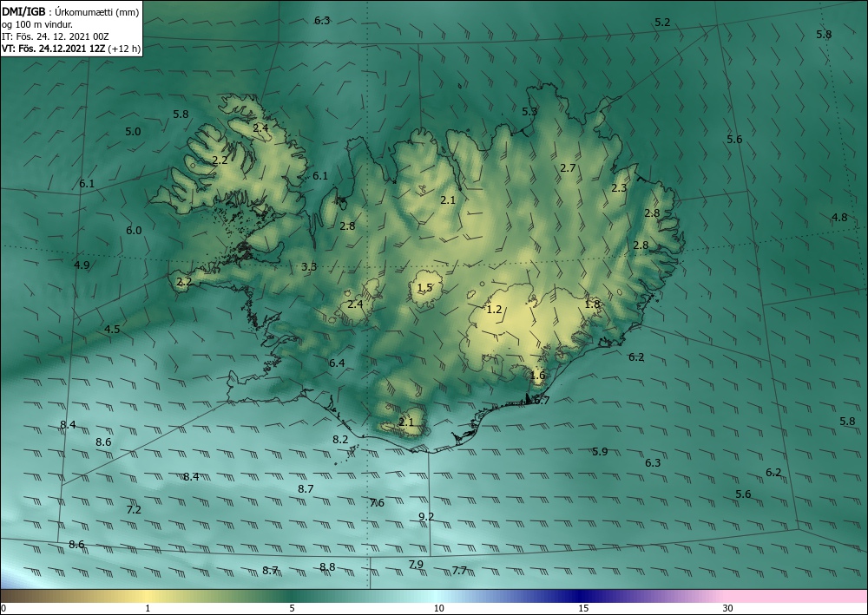Click the 6.7 value label

click(542, 401)
